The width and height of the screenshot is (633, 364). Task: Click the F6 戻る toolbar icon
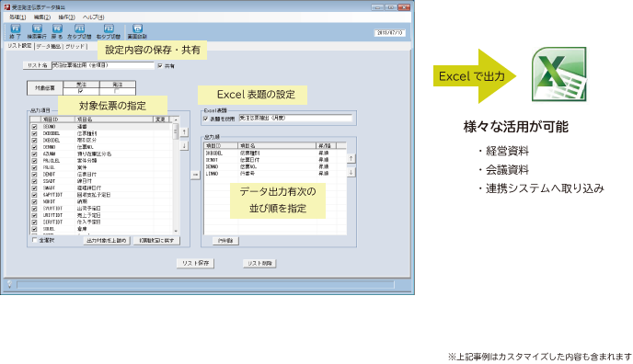pyautogui.click(x=57, y=28)
